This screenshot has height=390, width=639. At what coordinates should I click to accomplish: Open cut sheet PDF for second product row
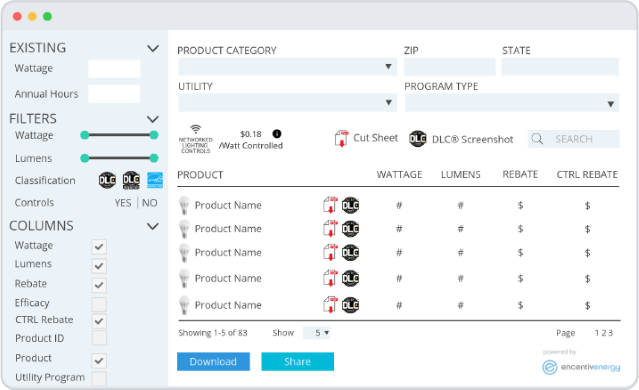[x=331, y=229]
